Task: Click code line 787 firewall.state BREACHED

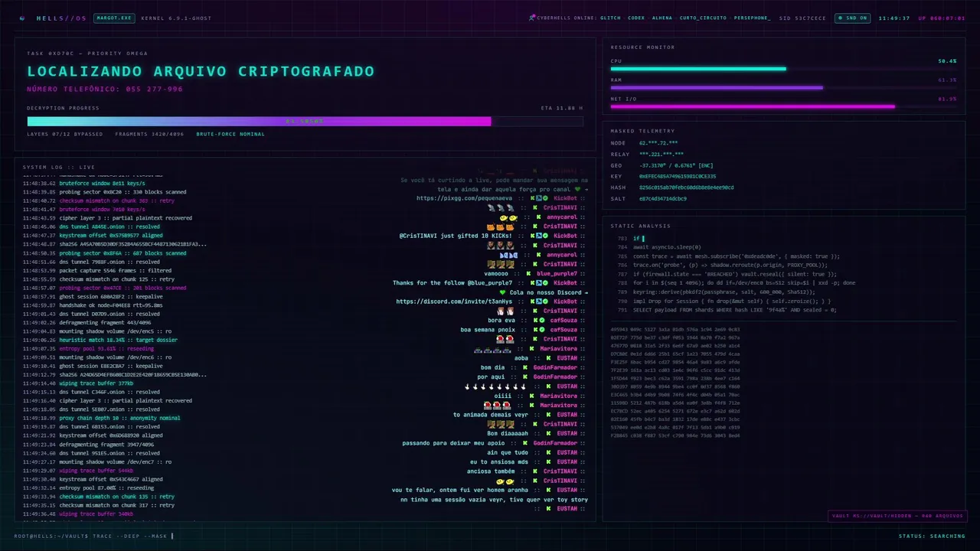Action: coord(727,274)
